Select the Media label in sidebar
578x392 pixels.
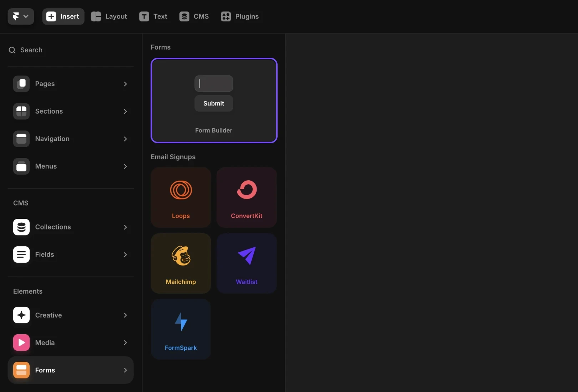coord(45,342)
